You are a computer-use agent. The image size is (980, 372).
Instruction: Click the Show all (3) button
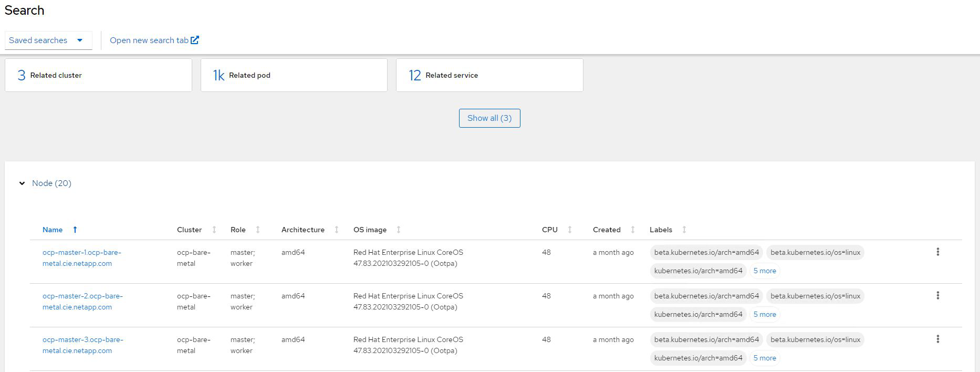coord(489,118)
